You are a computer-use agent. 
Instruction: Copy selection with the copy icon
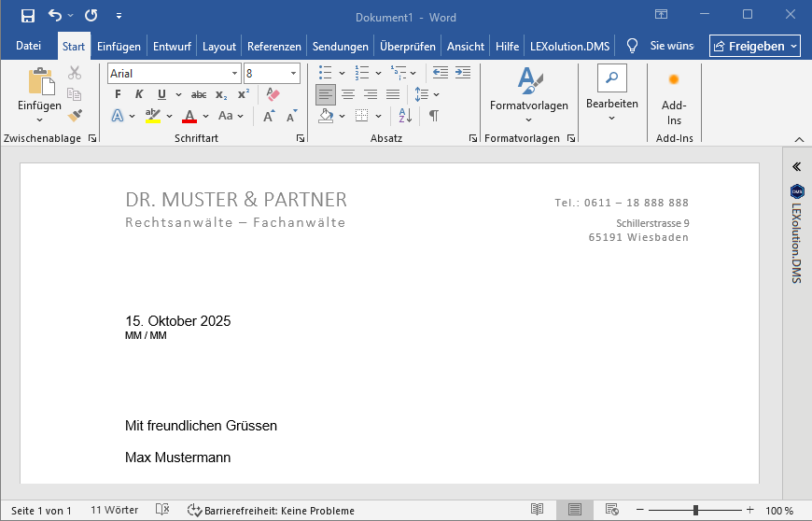pos(75,94)
